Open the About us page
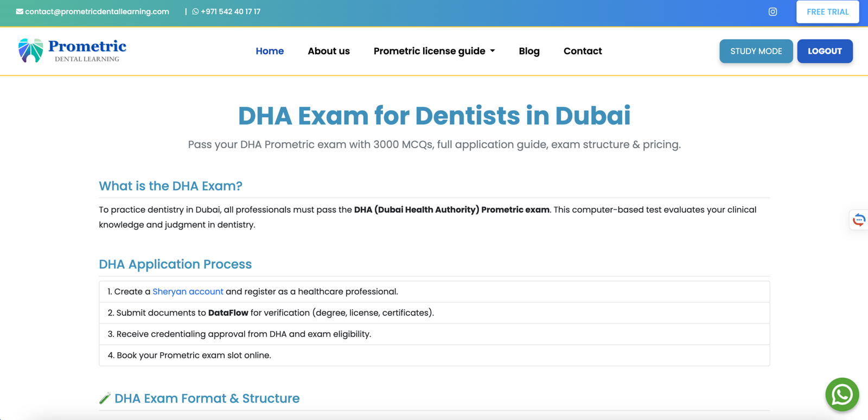The width and height of the screenshot is (868, 420). (x=328, y=51)
